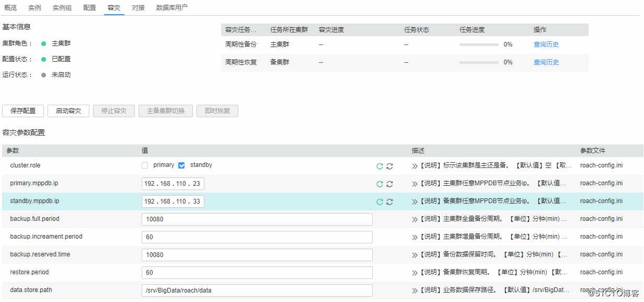Expand description for restore.period parameter
Image resolution: width=644 pixels, height=302 pixels.
coord(416,272)
